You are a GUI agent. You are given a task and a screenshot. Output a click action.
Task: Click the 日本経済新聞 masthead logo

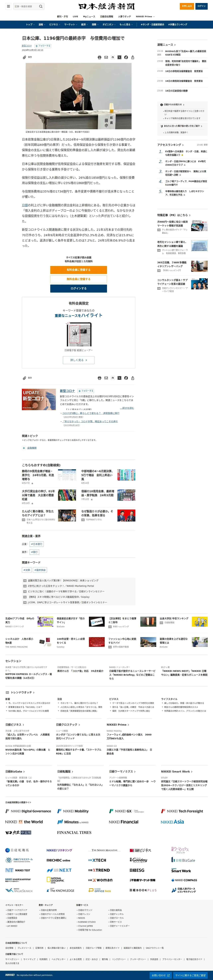click(x=107, y=6)
